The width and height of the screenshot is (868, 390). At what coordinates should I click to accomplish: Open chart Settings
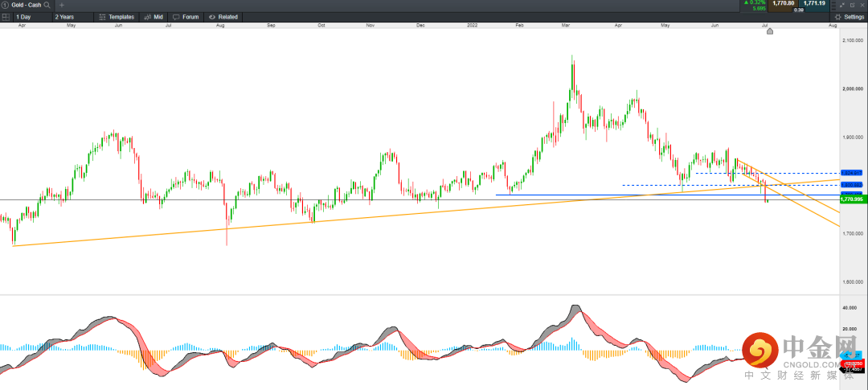[x=850, y=17]
